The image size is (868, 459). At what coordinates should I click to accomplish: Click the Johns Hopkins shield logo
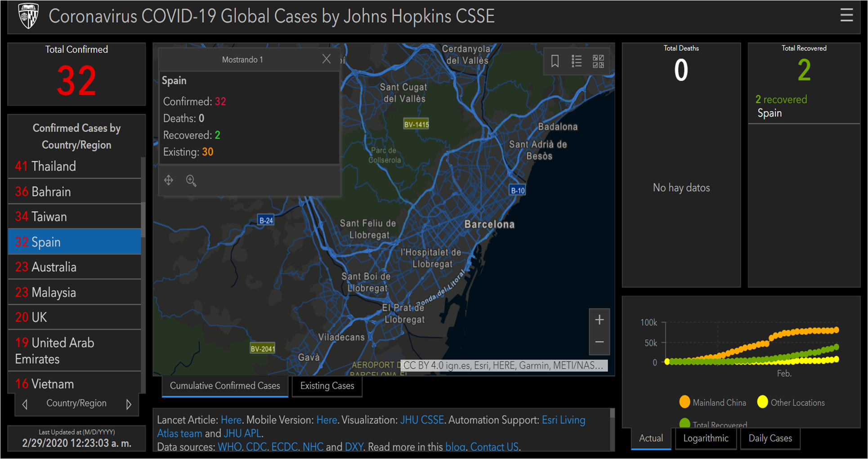click(28, 16)
